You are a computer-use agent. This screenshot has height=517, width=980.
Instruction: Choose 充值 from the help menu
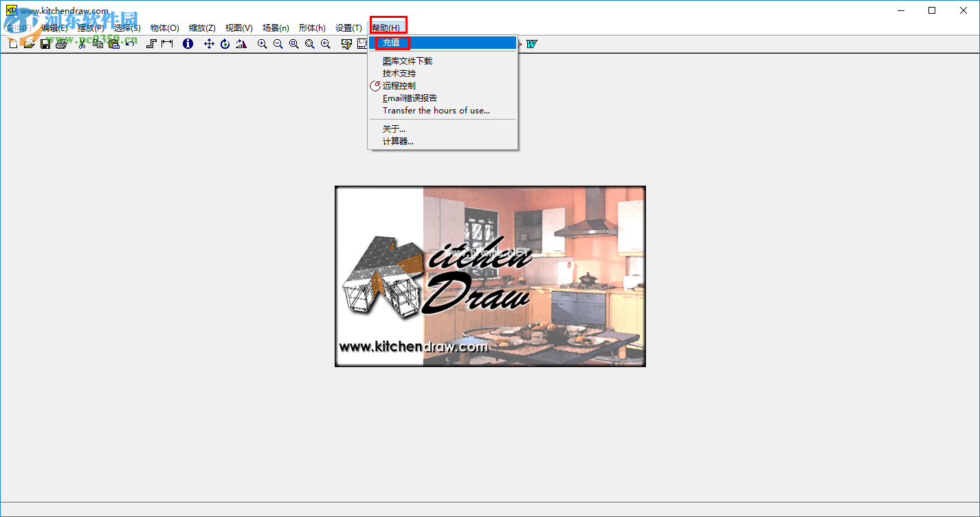tap(443, 43)
